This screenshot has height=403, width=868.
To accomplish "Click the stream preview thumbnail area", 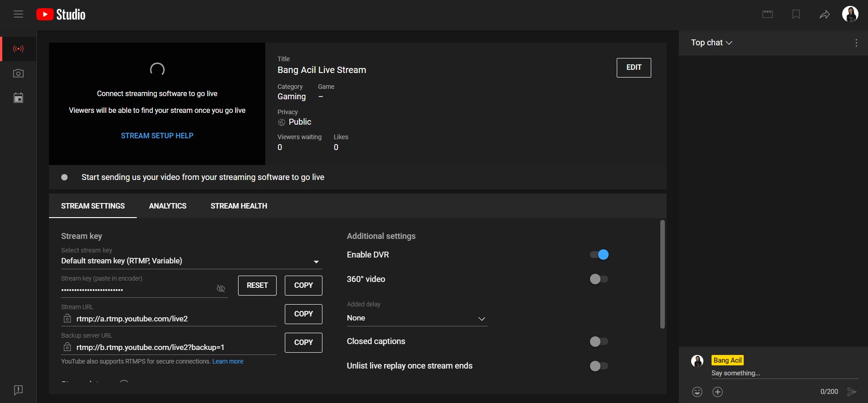I will [x=157, y=104].
